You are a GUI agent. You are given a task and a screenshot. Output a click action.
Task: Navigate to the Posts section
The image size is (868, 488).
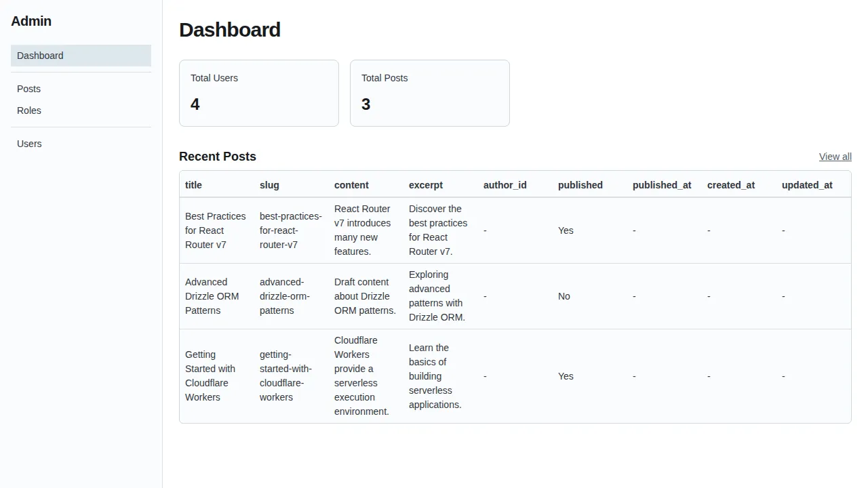[28, 89]
